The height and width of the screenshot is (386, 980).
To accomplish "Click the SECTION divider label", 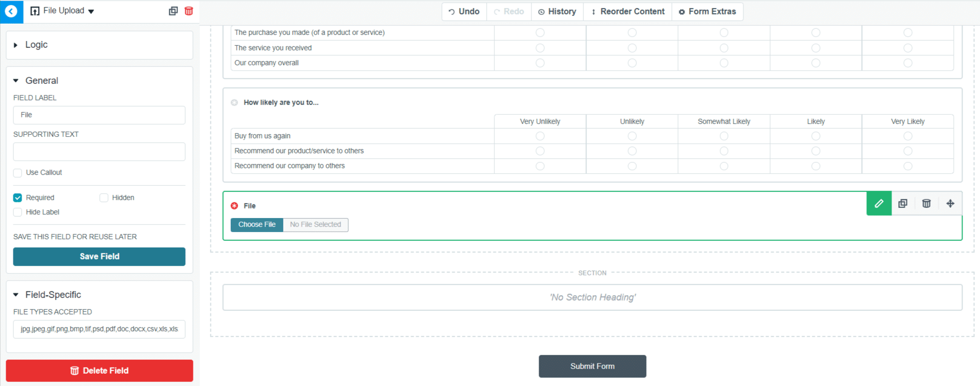I will (592, 273).
